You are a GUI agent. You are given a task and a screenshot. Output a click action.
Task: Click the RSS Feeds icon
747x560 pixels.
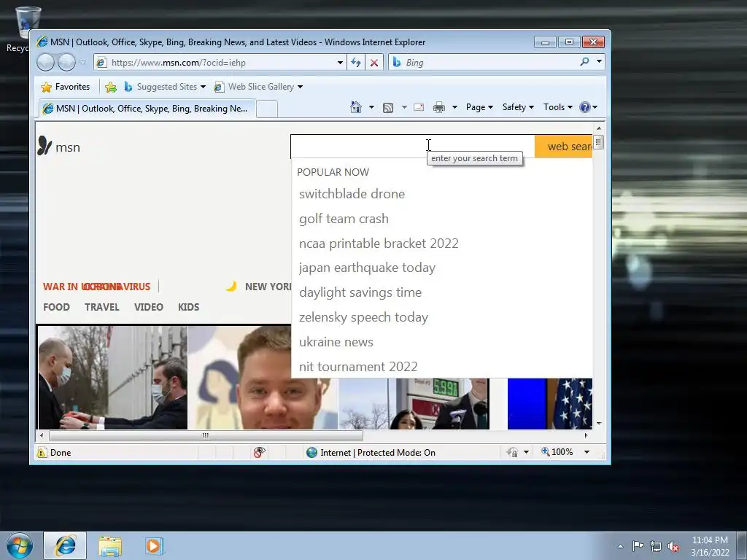coord(388,108)
